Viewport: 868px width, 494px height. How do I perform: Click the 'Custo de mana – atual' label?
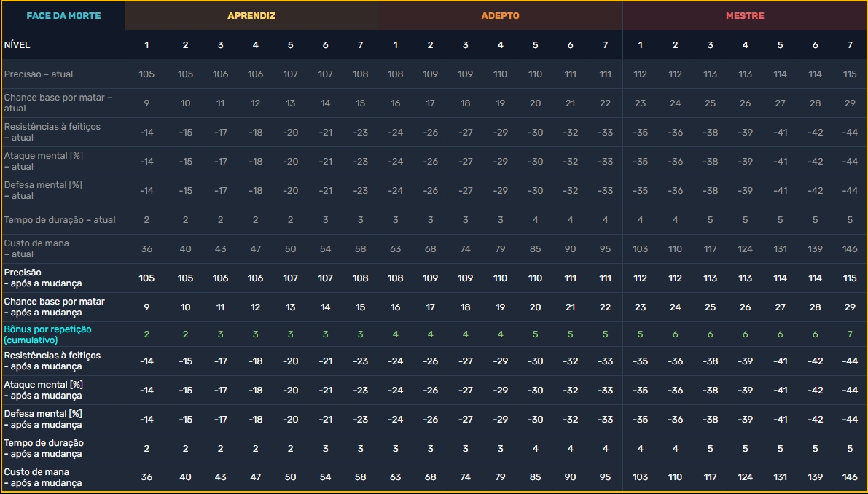[x=36, y=248]
